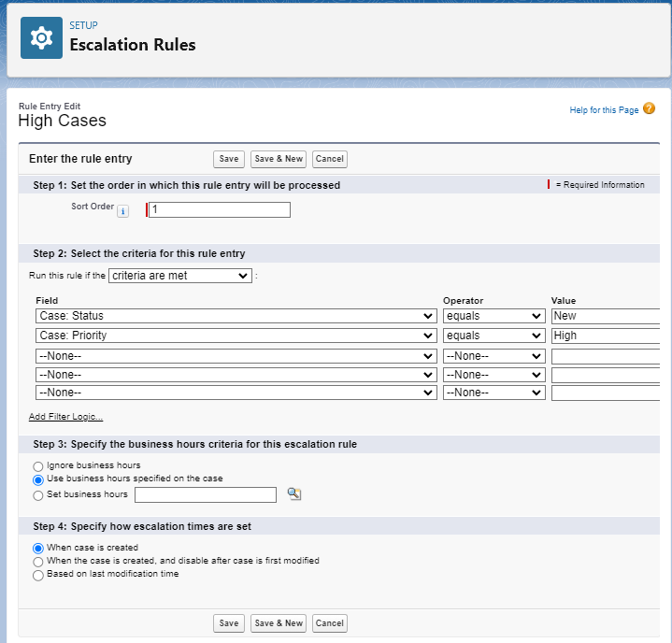The height and width of the screenshot is (643, 672).
Task: Open the business hours lookup icon
Action: click(x=294, y=494)
